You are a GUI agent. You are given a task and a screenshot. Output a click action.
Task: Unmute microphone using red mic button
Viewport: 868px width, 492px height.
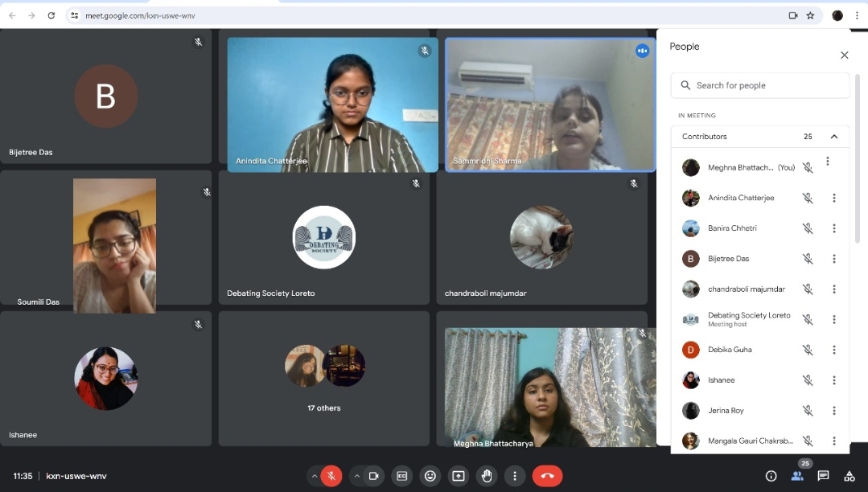[331, 476]
